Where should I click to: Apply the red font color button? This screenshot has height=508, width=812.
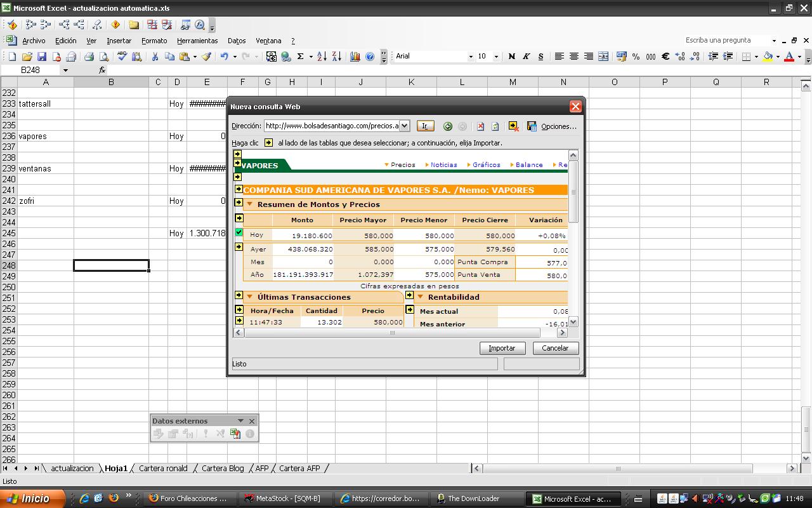tap(789, 57)
